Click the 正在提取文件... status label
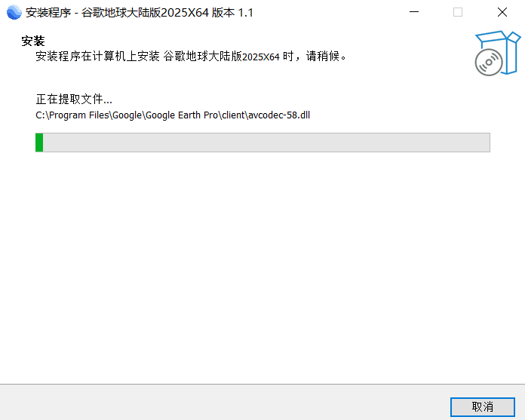The image size is (525, 420). pos(74,100)
